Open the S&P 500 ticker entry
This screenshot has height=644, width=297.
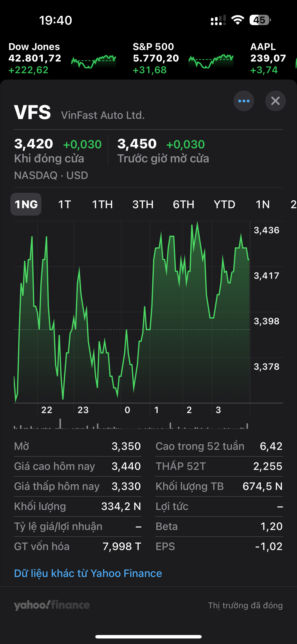[x=183, y=58]
